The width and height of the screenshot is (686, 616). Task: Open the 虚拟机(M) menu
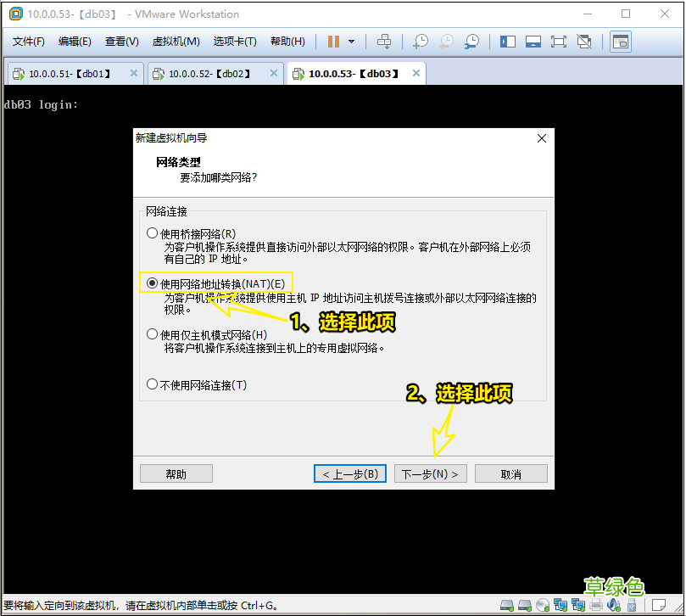[x=176, y=42]
